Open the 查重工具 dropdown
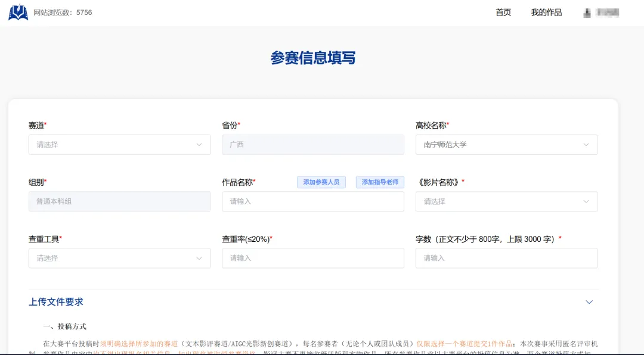 pos(119,258)
